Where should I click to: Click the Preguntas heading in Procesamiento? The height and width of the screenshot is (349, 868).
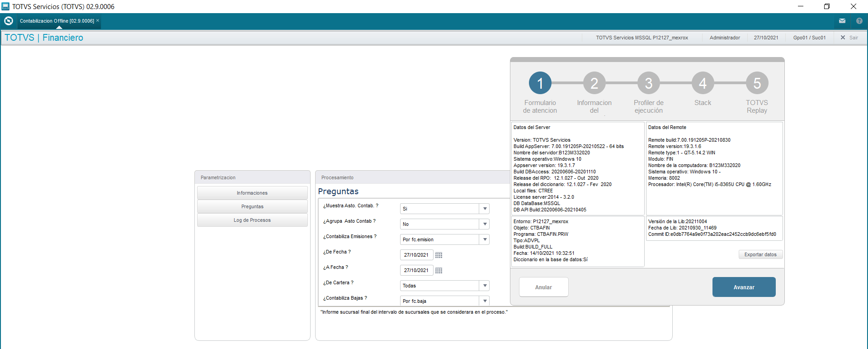338,191
